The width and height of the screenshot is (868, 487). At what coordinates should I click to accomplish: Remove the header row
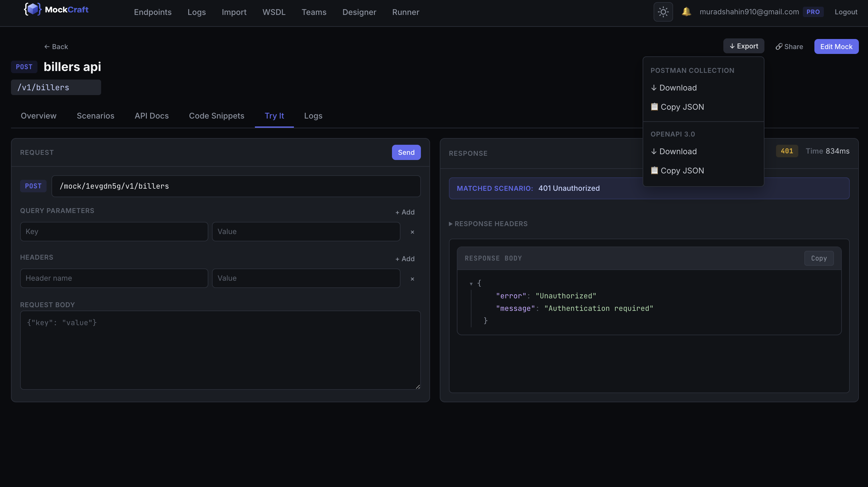(x=412, y=279)
